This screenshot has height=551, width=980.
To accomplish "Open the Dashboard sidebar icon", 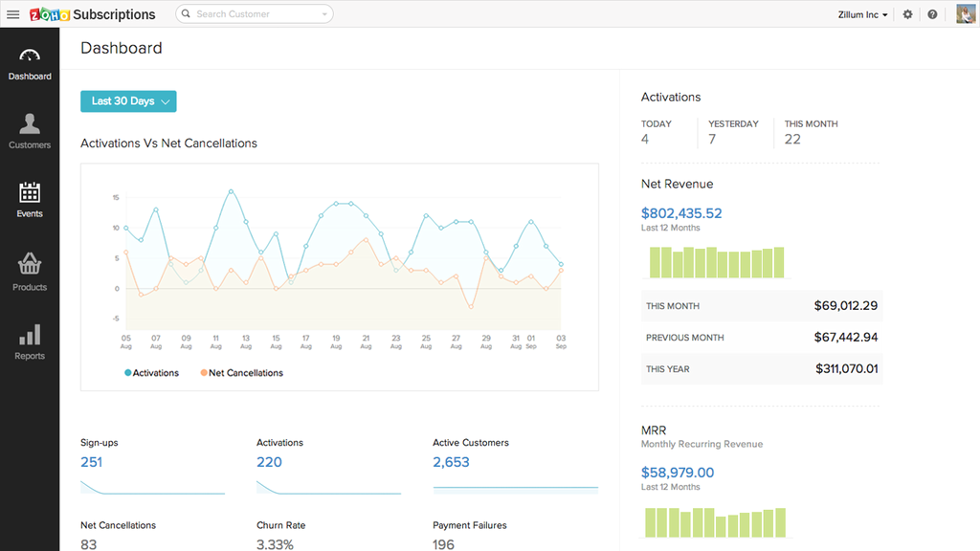I will point(30,63).
